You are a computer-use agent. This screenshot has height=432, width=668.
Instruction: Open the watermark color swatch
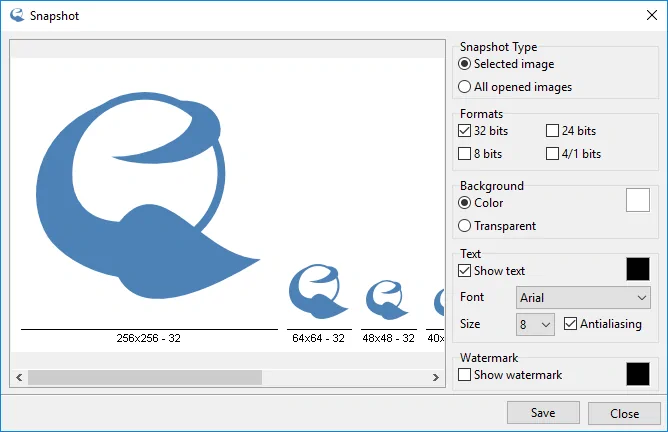click(x=637, y=374)
